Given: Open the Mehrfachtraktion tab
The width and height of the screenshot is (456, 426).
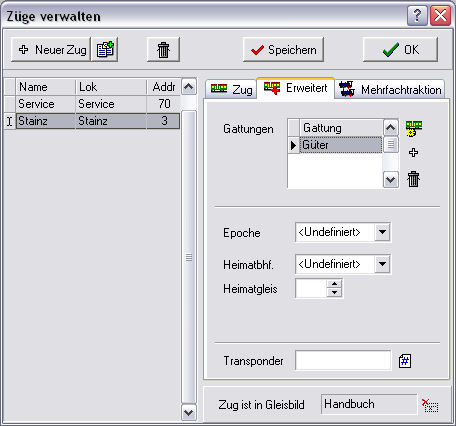Looking at the screenshot, I should click(390, 89).
